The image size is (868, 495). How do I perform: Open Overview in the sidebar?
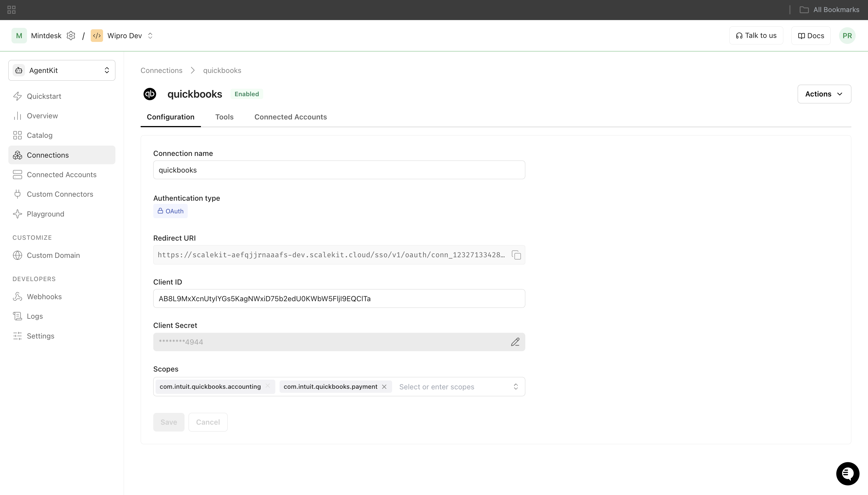pos(62,116)
